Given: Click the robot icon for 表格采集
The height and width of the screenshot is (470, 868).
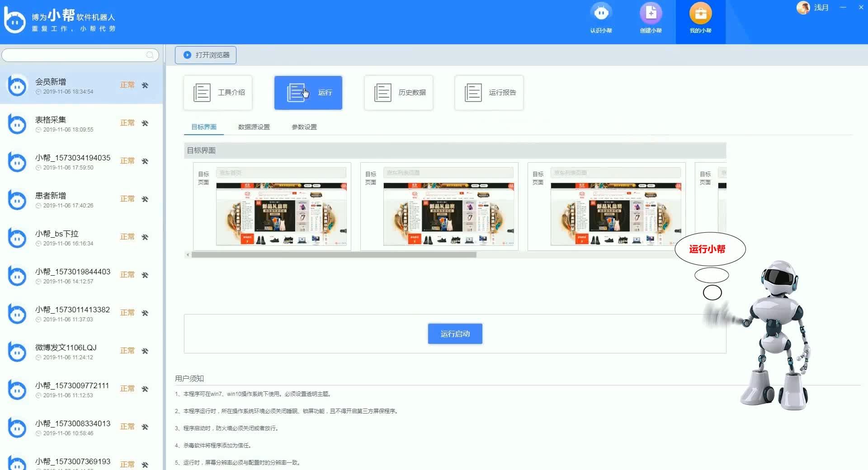Looking at the screenshot, I should tap(17, 123).
